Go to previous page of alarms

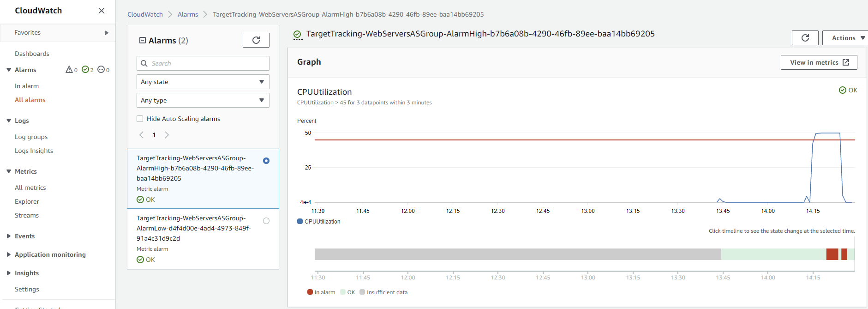coord(142,135)
